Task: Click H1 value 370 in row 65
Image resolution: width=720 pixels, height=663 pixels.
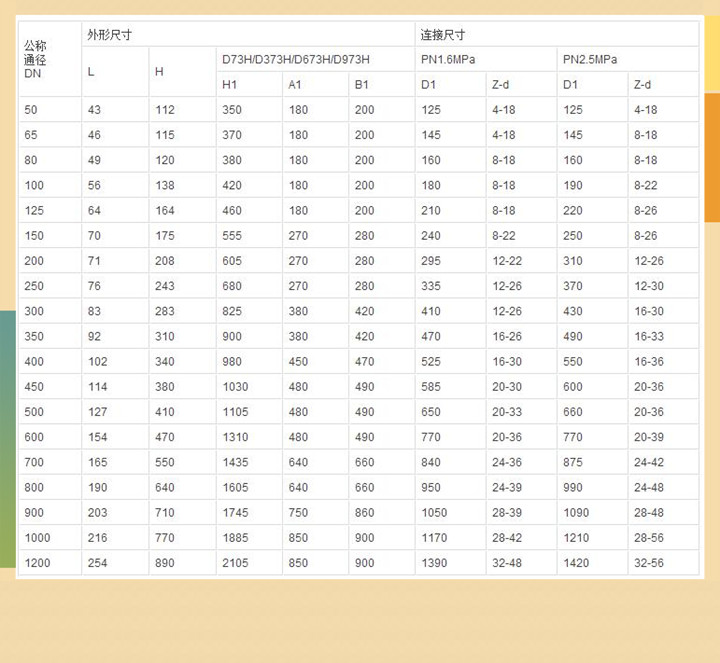Action: tap(232, 135)
